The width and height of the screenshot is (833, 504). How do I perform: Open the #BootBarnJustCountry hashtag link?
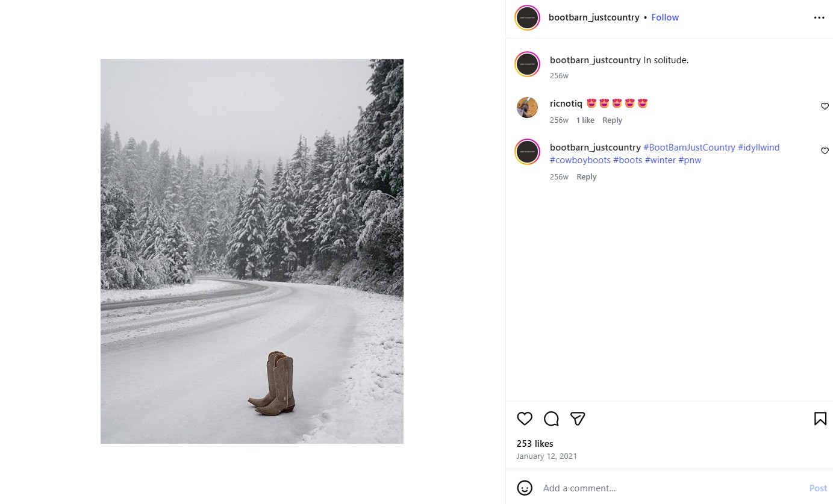pos(689,148)
